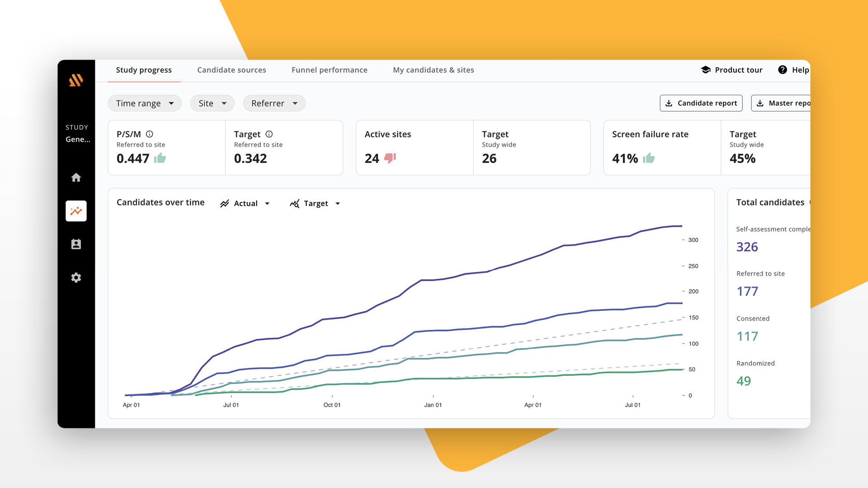Expand the Site filter dropdown
Screen dimensions: 868x488
tap(212, 103)
